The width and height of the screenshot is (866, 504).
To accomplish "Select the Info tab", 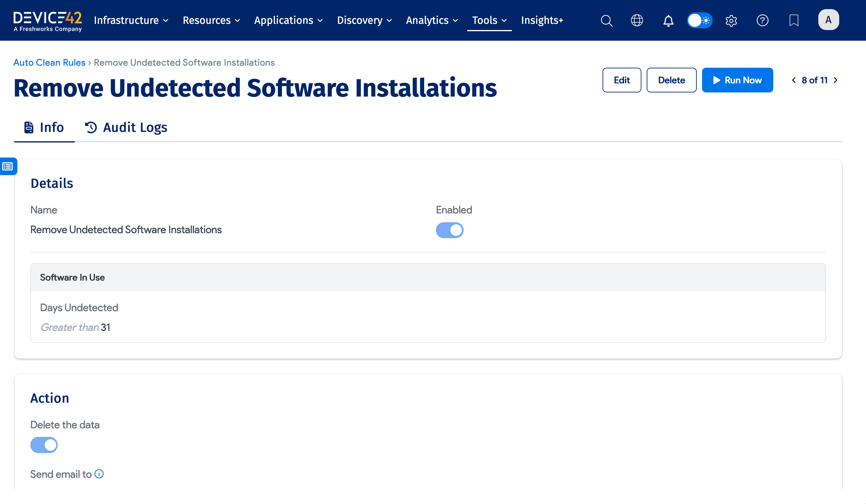I will [44, 127].
